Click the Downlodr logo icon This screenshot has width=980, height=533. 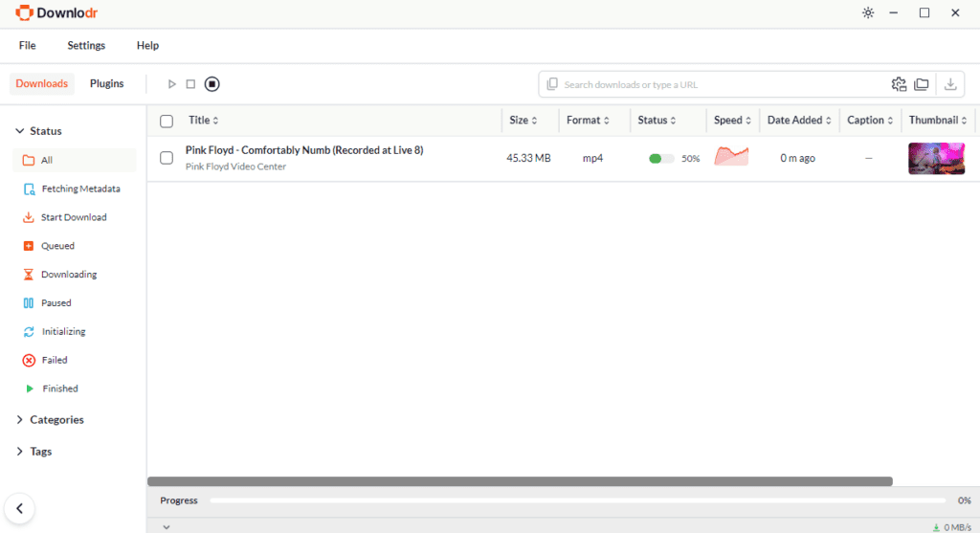coord(24,12)
